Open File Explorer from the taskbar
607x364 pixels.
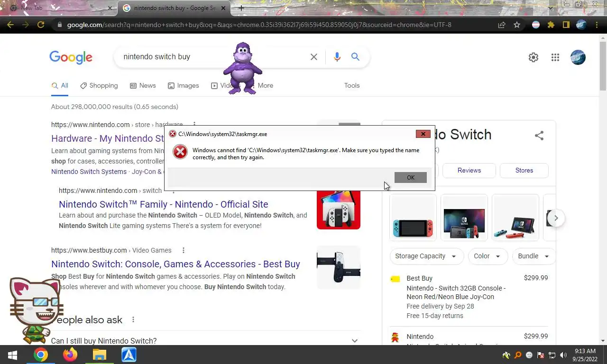[100, 355]
